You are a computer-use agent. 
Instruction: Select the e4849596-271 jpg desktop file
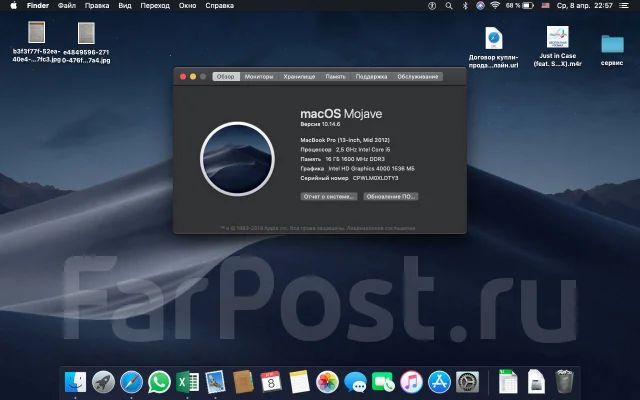point(86,42)
